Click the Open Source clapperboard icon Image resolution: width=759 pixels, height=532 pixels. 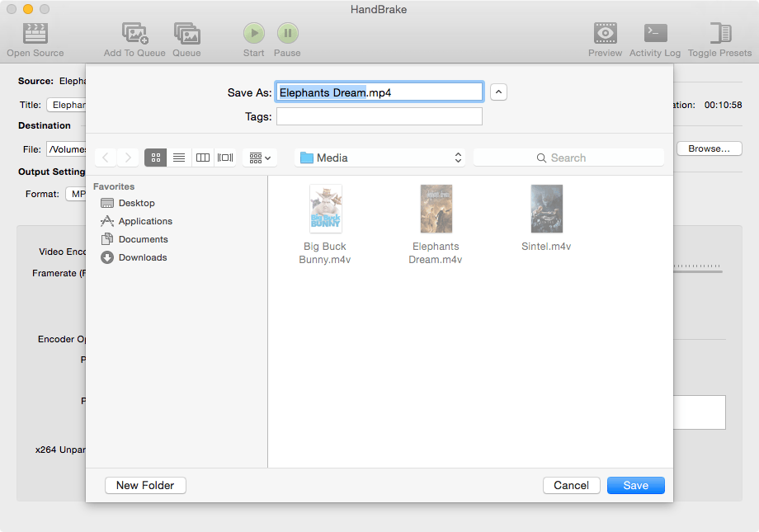[x=35, y=33]
